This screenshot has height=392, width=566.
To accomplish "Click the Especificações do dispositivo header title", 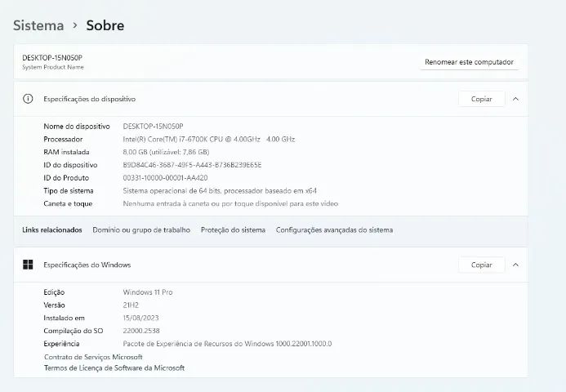I will coord(90,99).
